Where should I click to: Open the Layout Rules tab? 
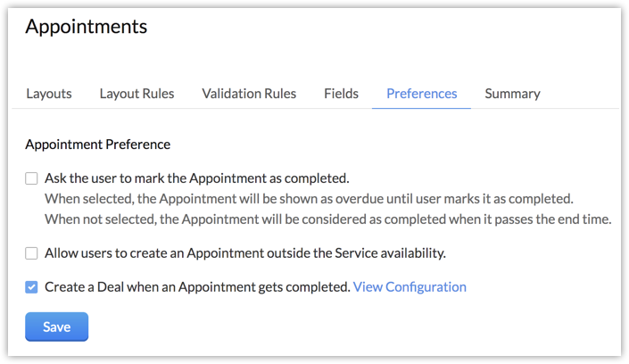click(137, 93)
